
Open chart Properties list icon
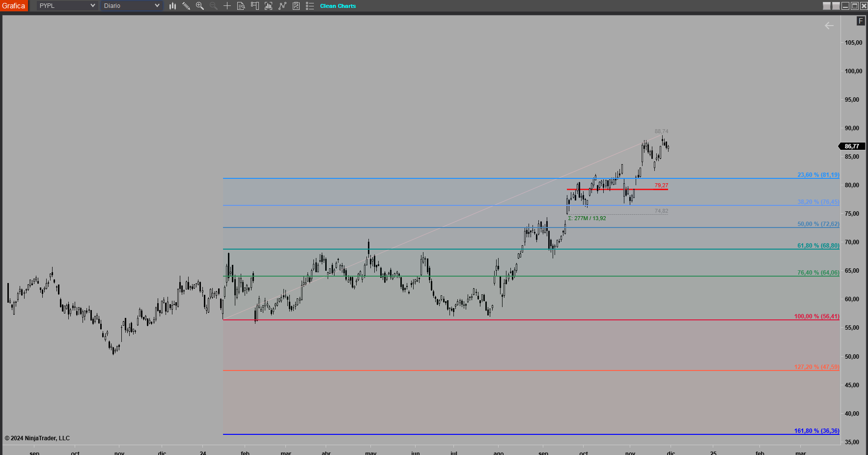[310, 6]
